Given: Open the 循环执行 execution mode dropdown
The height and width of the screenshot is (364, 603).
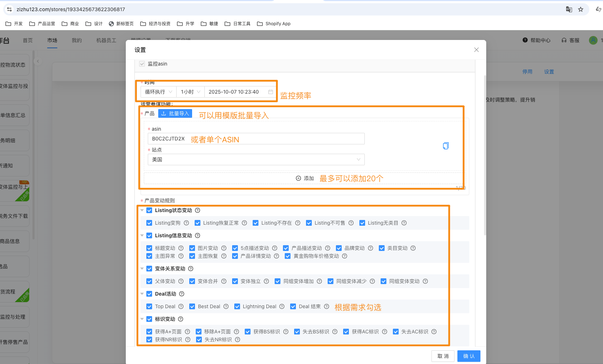Looking at the screenshot, I should 159,92.
